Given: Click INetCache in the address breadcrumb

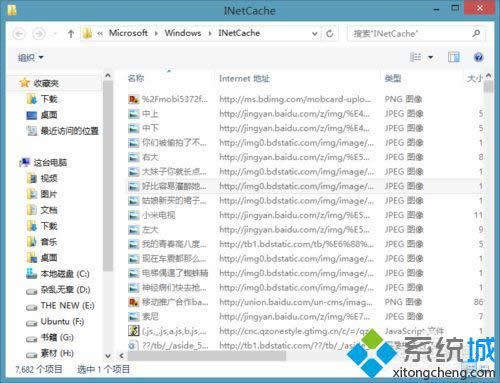Looking at the screenshot, I should tap(239, 33).
